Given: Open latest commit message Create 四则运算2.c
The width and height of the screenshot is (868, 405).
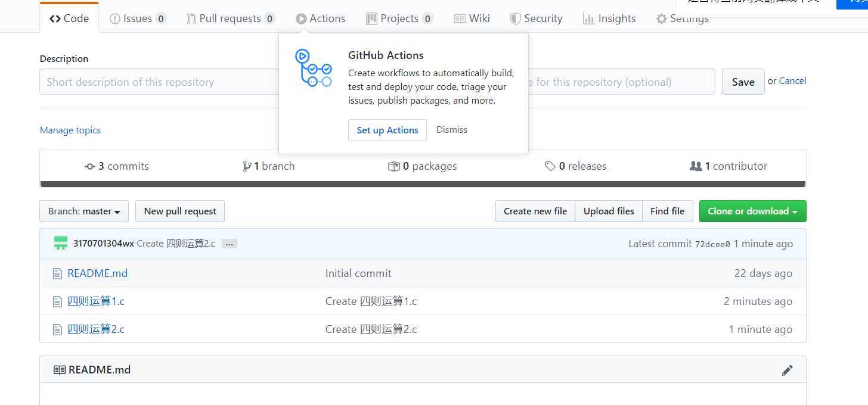Looking at the screenshot, I should pyautogui.click(x=176, y=243).
